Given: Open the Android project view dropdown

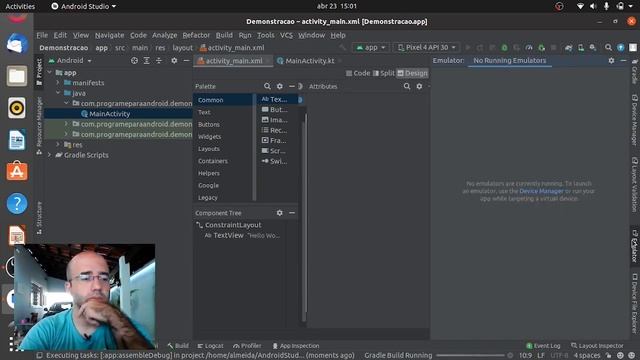Looking at the screenshot, I should pos(70,60).
